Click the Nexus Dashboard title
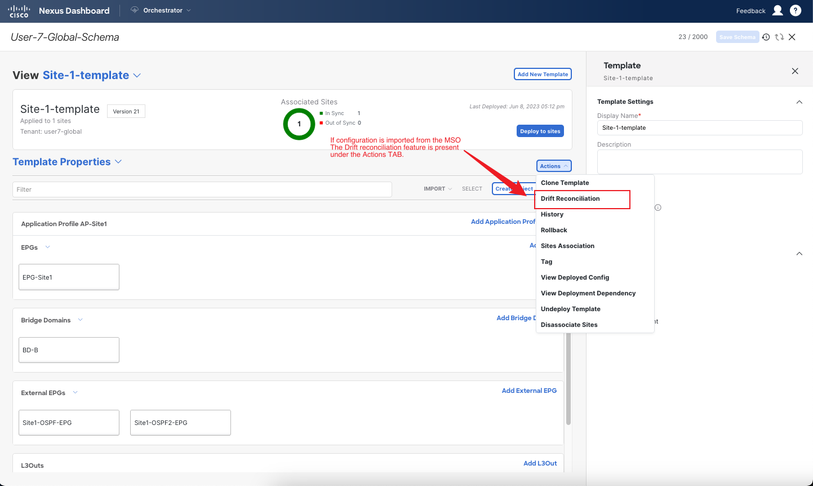 pyautogui.click(x=74, y=11)
